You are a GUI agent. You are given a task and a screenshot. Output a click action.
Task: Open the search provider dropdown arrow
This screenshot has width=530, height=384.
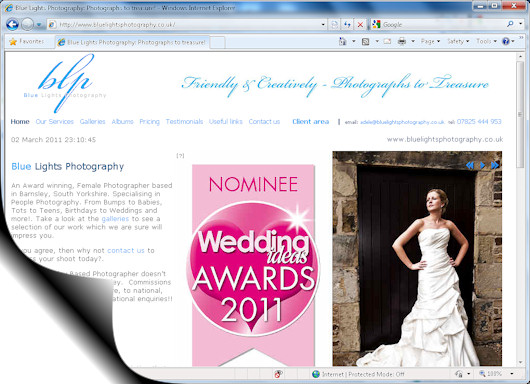coord(521,24)
